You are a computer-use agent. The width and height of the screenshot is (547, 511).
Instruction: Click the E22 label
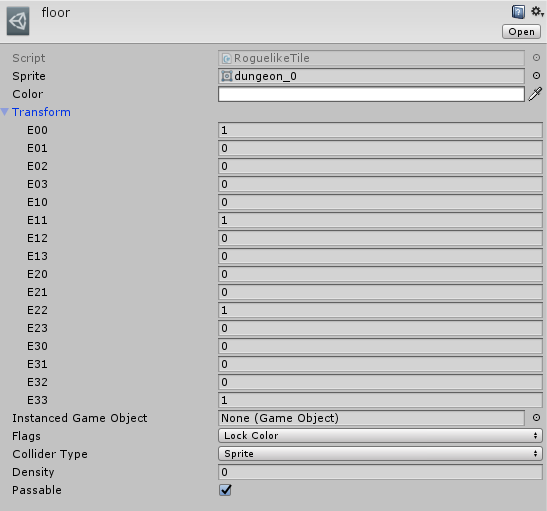[37, 310]
